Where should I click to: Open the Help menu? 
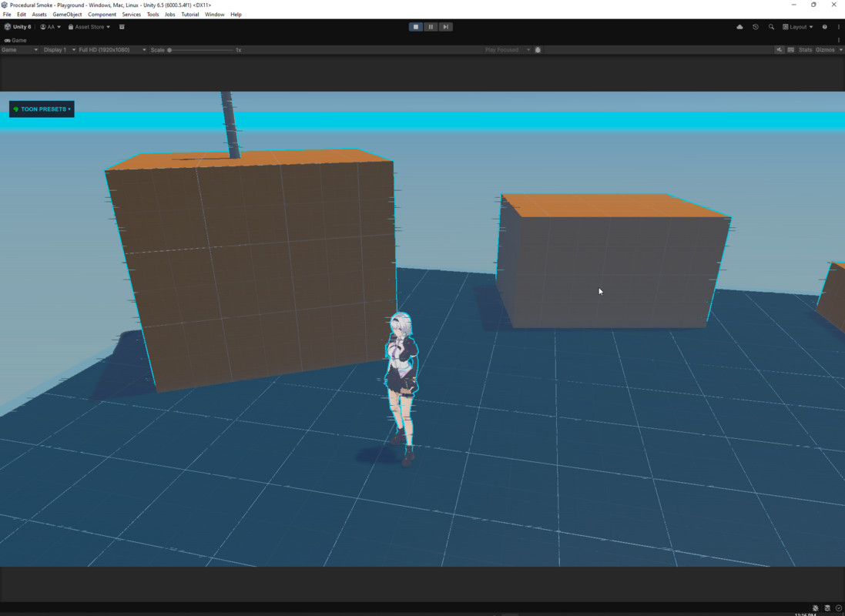[236, 15]
